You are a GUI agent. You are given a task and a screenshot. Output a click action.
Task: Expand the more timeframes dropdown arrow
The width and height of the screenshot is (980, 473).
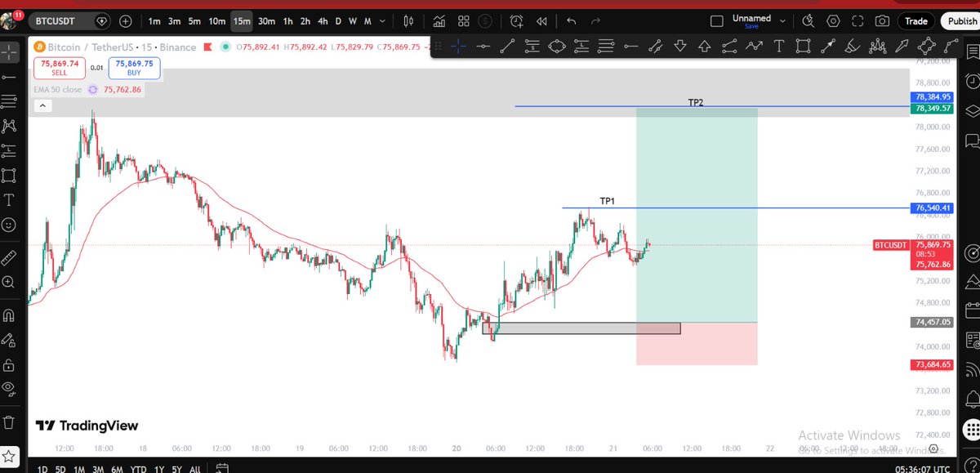pos(382,21)
